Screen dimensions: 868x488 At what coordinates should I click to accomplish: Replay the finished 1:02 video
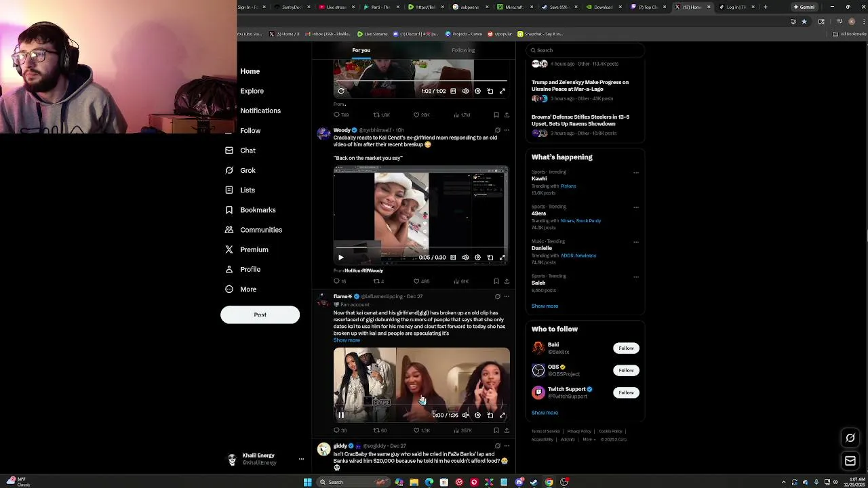(x=341, y=91)
